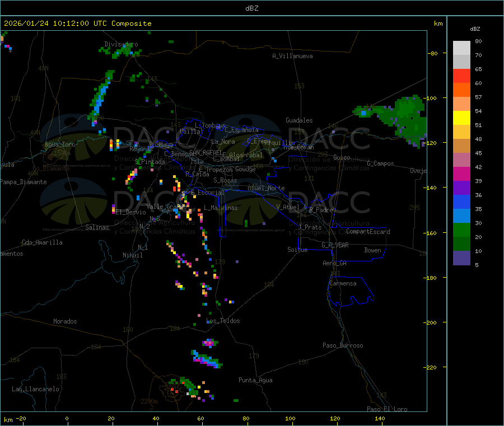The height and width of the screenshot is (426, 504).
Task: Click the Morados map label
Action: 65,321
